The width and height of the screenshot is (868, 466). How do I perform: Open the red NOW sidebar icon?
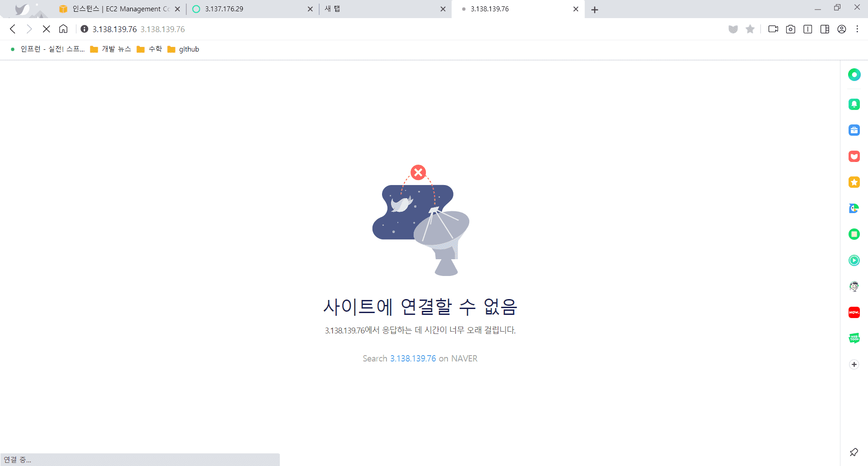pos(854,312)
